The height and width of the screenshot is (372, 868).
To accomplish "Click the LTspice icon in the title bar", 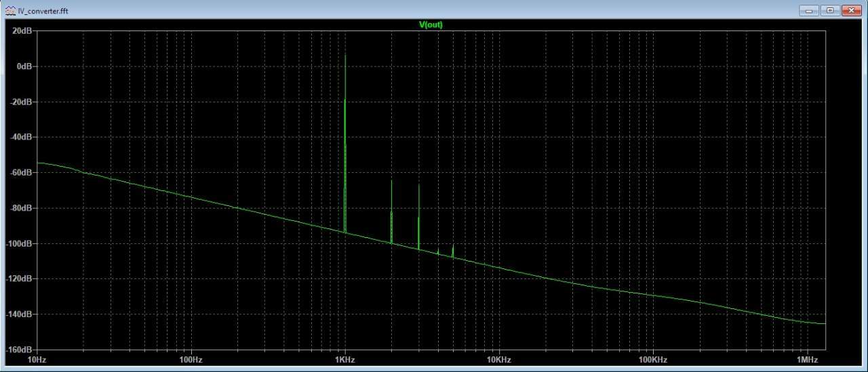I will (10, 11).
